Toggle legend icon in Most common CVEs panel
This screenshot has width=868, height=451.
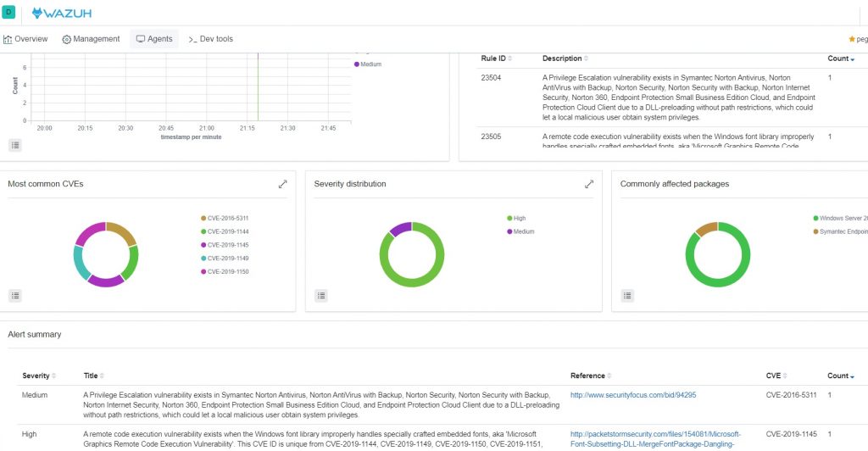[14, 295]
